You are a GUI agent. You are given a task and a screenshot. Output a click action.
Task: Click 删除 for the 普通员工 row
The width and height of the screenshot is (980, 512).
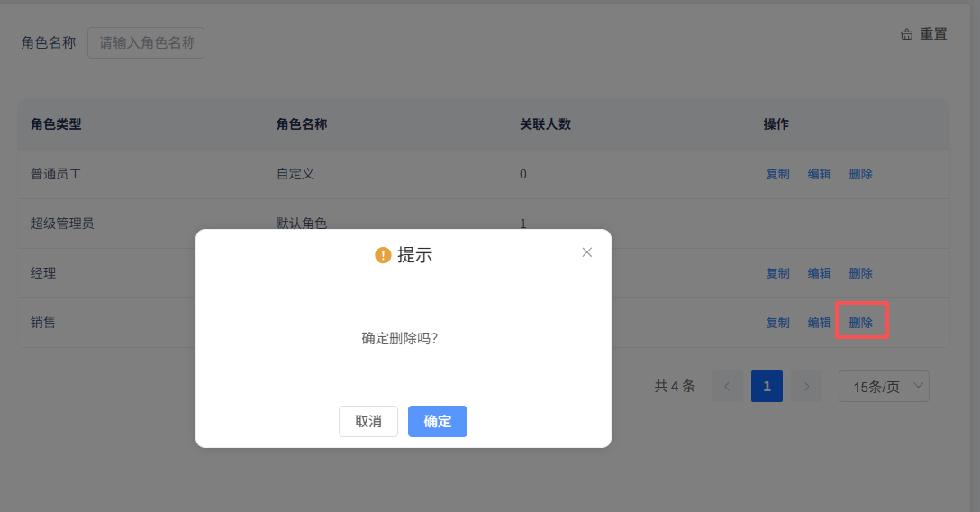coord(860,174)
